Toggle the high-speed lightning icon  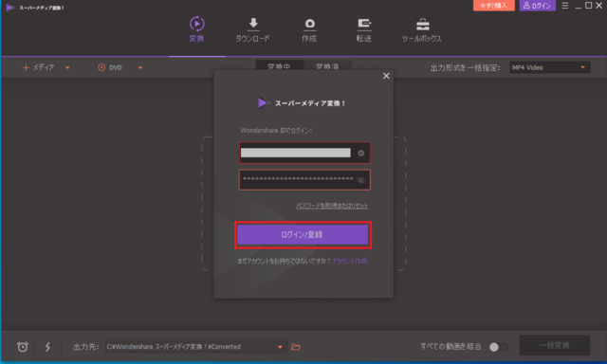(x=47, y=347)
